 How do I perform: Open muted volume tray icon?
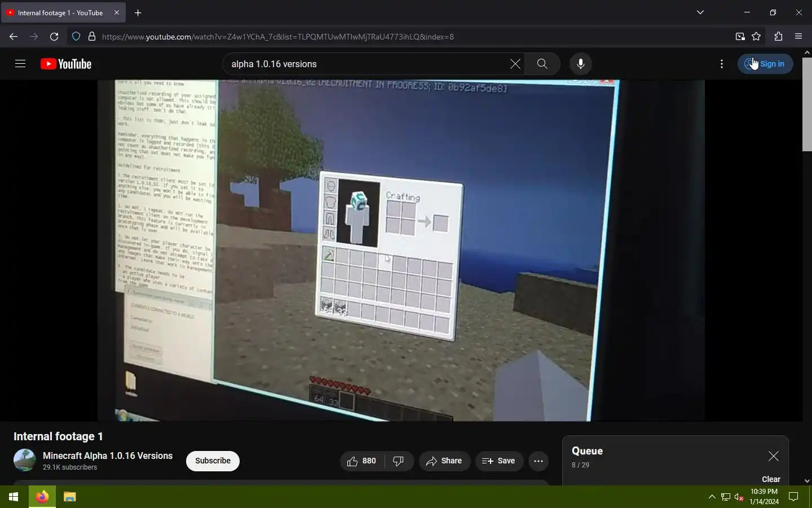click(x=739, y=497)
